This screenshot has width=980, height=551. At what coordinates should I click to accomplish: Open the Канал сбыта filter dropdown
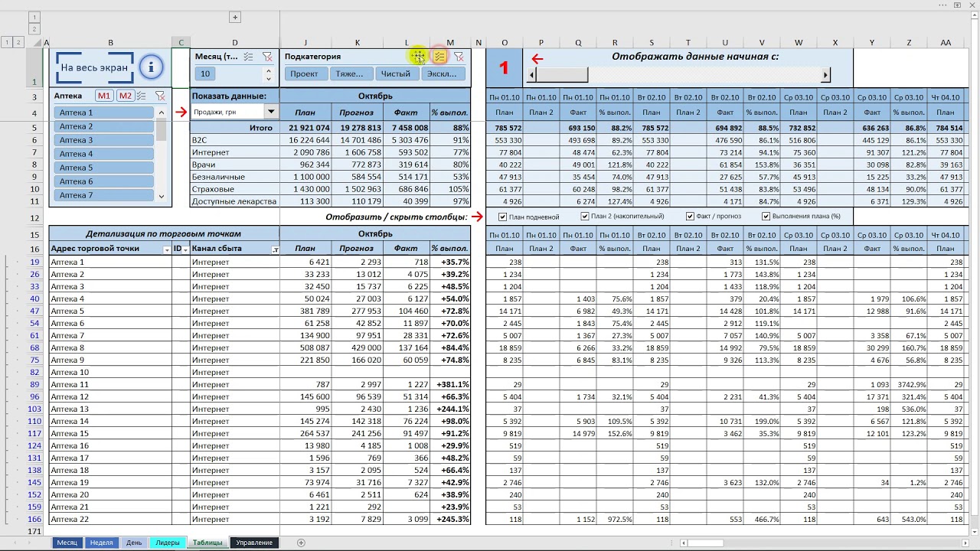point(275,249)
